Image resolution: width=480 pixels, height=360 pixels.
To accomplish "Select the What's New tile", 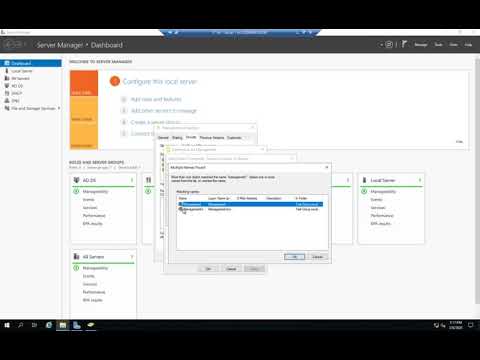I will 84,110.
